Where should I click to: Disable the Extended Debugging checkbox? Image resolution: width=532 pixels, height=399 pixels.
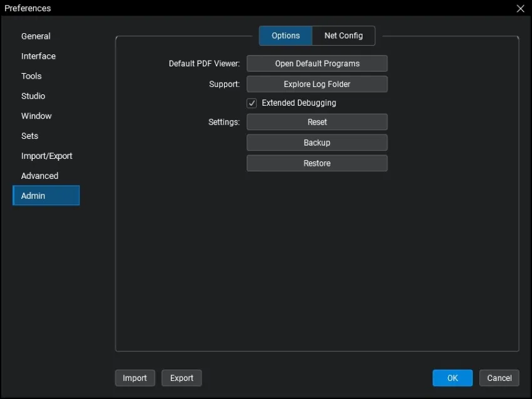pyautogui.click(x=252, y=103)
